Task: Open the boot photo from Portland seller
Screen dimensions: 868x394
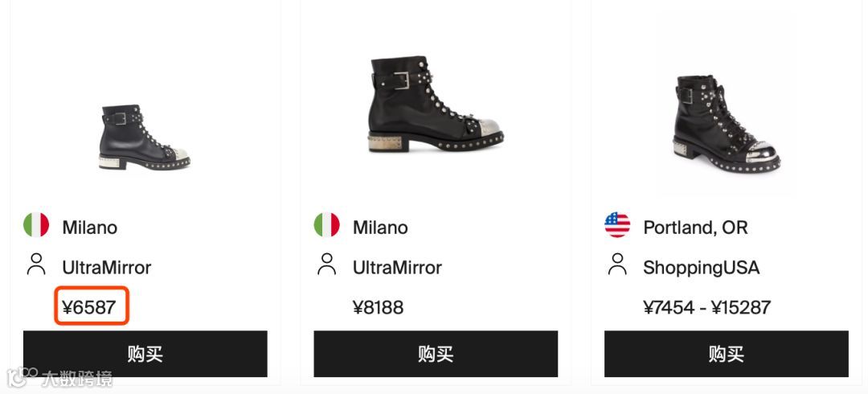Action: coord(727,124)
